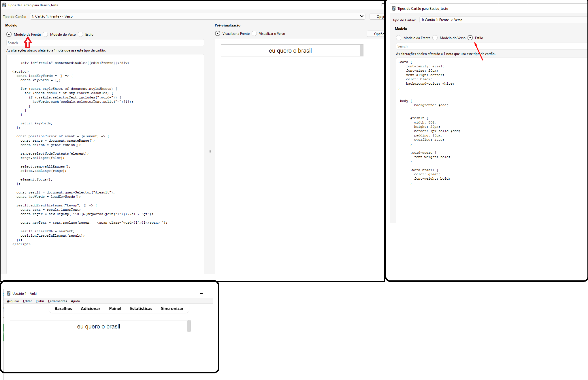Minimize the left Tipos de Cartão window
The image size is (588, 380).
click(370, 5)
